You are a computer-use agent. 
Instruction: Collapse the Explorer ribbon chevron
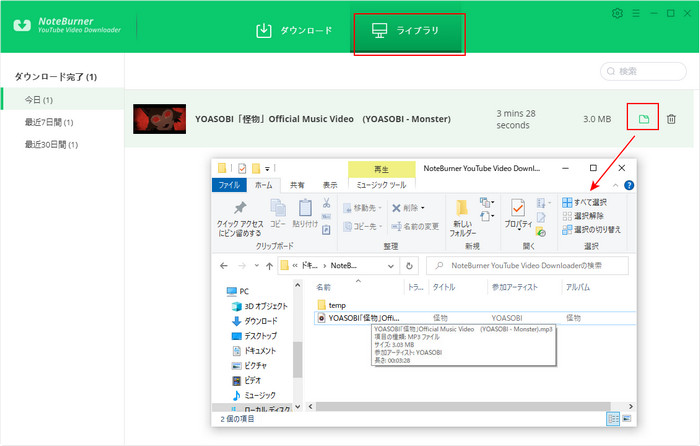(615, 185)
